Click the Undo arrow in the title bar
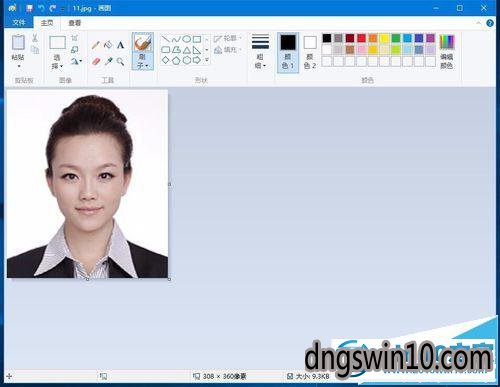The height and width of the screenshot is (387, 500). point(41,8)
